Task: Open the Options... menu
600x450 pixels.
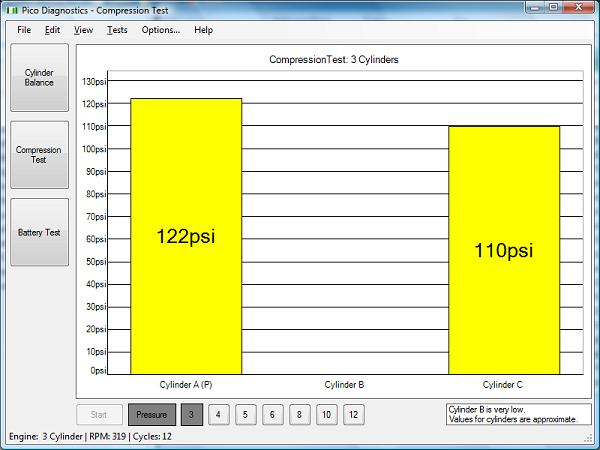Action: [x=161, y=30]
